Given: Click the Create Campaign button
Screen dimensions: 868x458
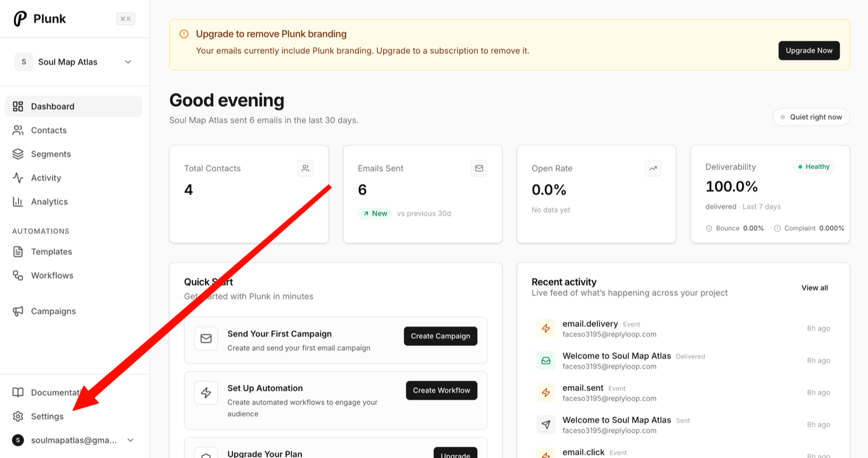Looking at the screenshot, I should click(x=441, y=336).
